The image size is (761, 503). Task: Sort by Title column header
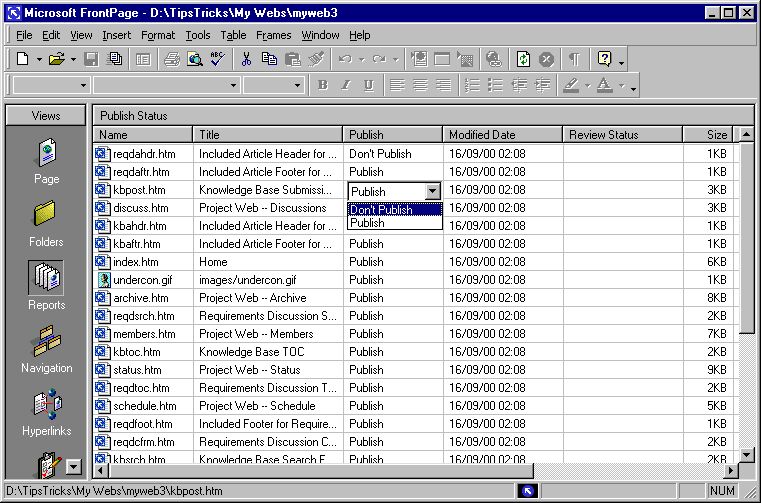click(268, 134)
